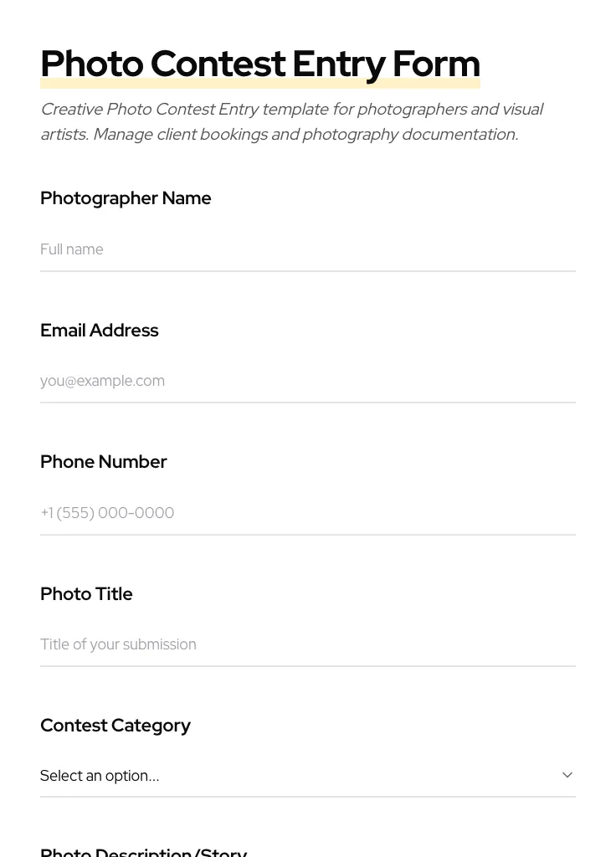616x857 pixels.
Task: Click the word 'Entry' in the form heading
Action: [338, 64]
